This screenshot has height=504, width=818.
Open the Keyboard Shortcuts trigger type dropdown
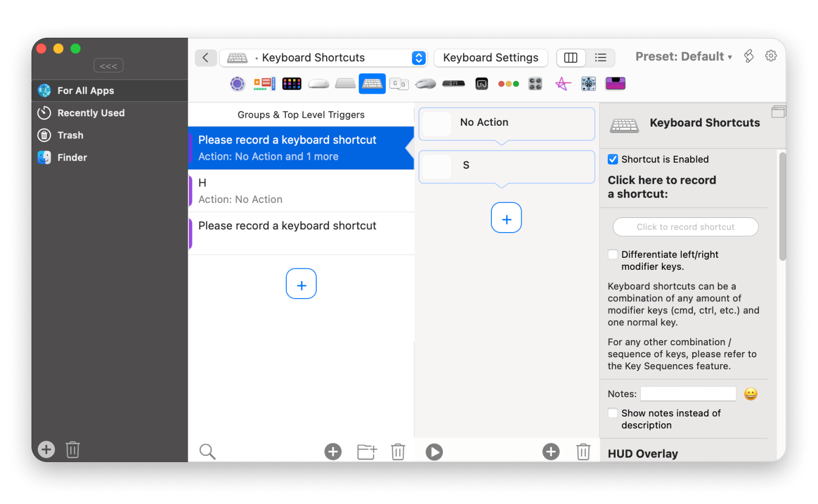418,58
